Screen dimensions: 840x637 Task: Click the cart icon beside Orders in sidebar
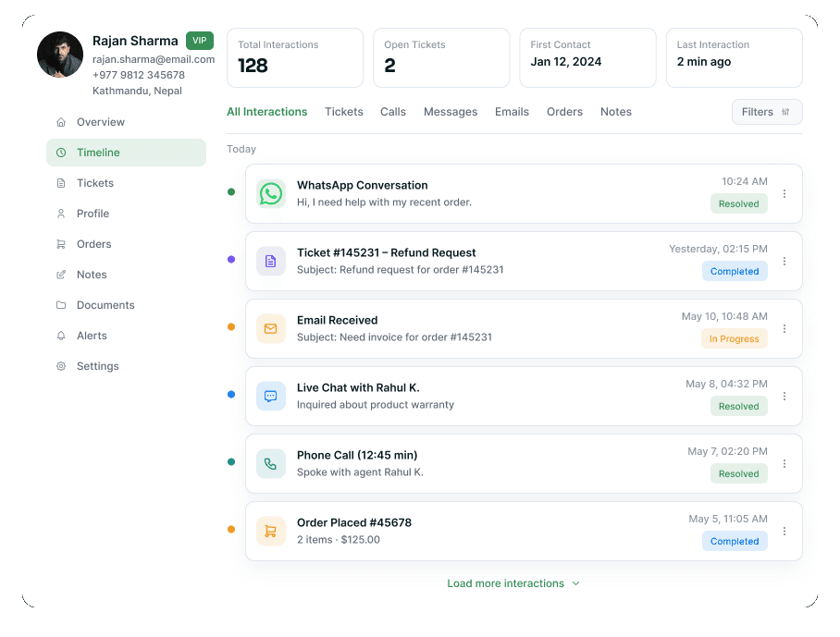click(61, 244)
